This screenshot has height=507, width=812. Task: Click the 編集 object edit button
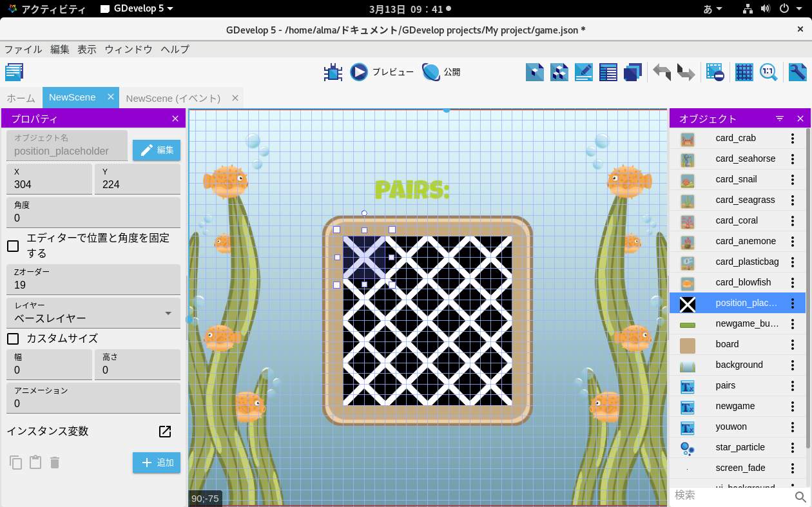coord(157,150)
